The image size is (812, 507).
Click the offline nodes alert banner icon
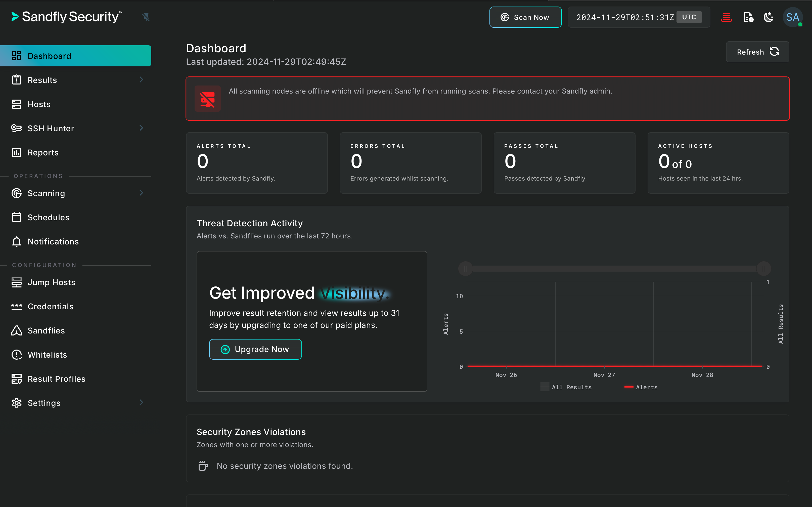tap(207, 99)
